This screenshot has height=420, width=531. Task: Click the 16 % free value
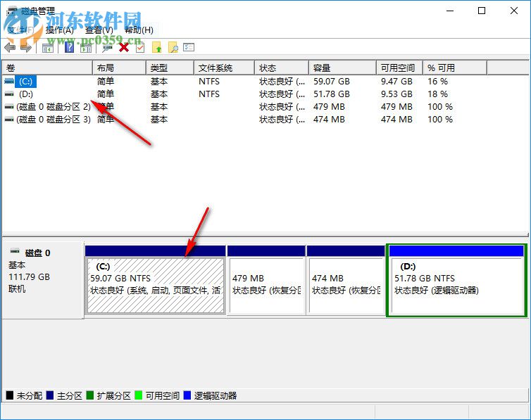pyautogui.click(x=437, y=82)
